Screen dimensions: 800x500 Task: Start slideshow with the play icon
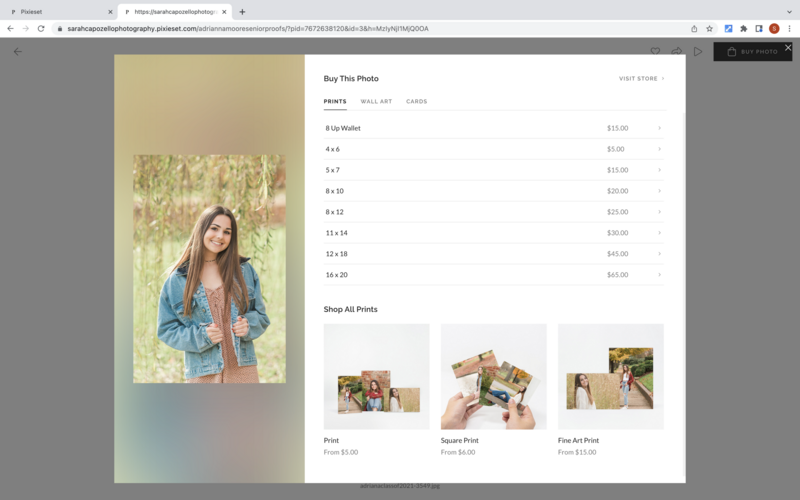point(698,51)
